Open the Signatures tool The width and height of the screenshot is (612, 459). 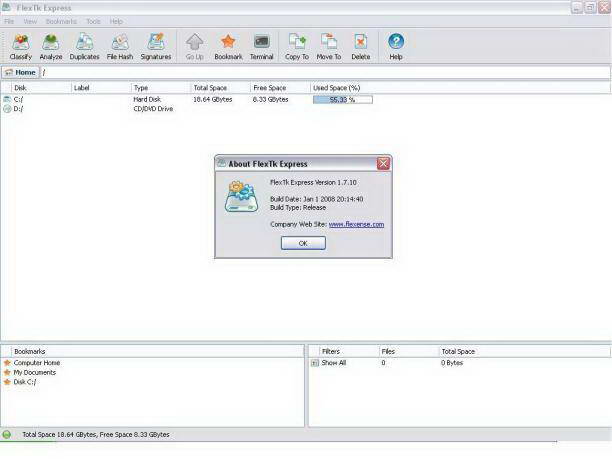(x=156, y=47)
